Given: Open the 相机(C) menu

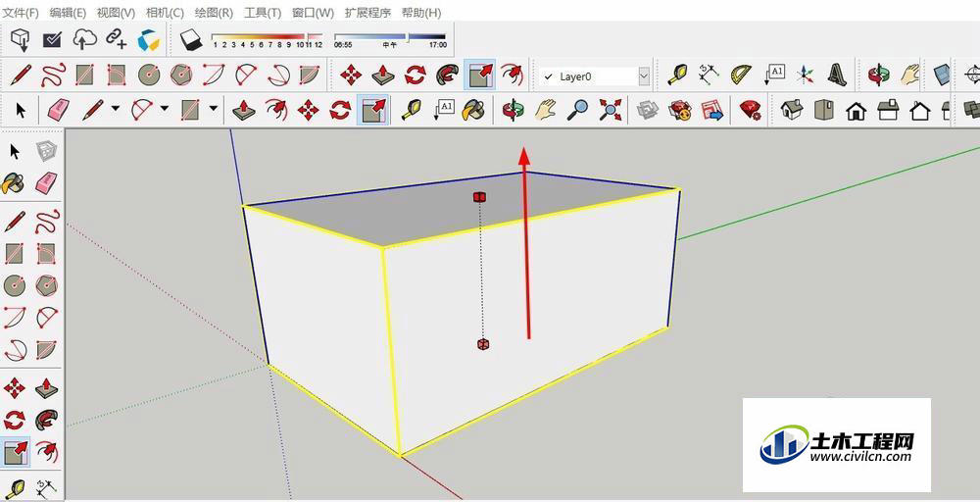Looking at the screenshot, I should [x=165, y=12].
